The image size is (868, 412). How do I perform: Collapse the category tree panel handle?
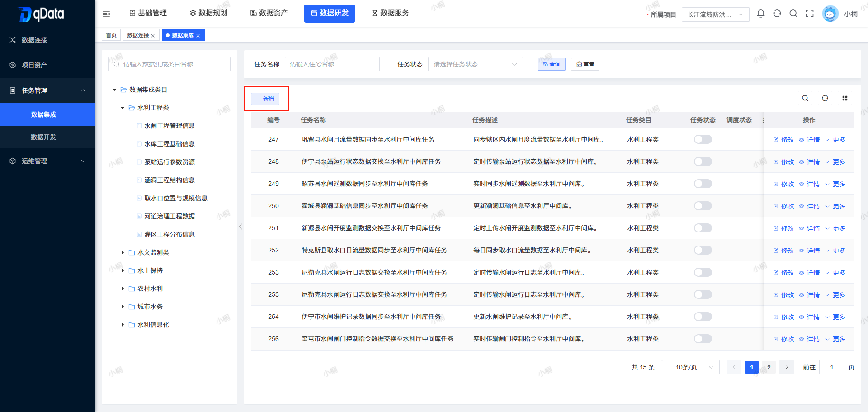click(x=241, y=227)
